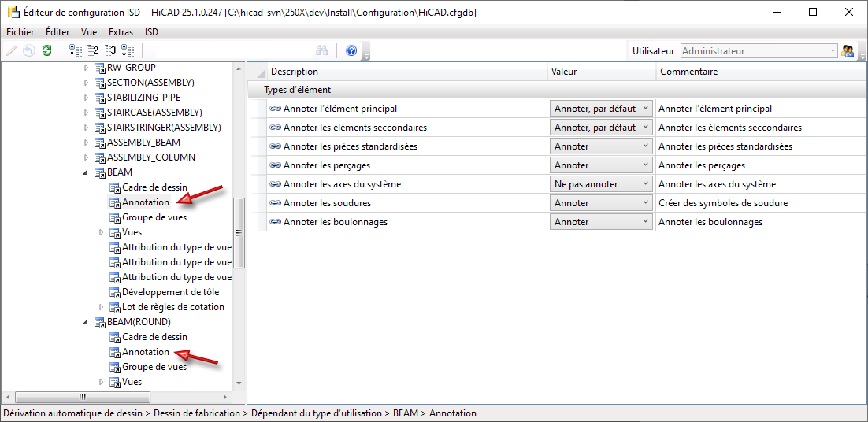Click the binoculars search icon
Image resolution: width=868 pixels, height=422 pixels.
(x=321, y=51)
